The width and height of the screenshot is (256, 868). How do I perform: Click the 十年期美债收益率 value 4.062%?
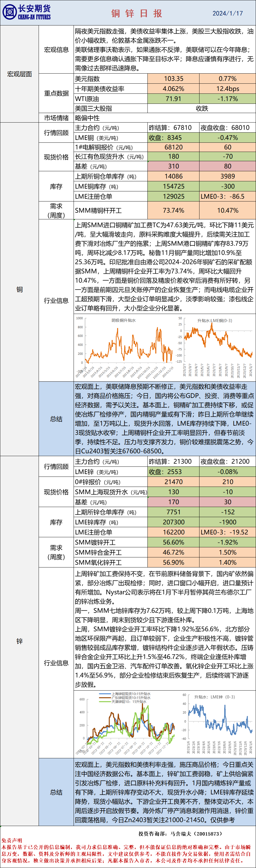point(173,89)
